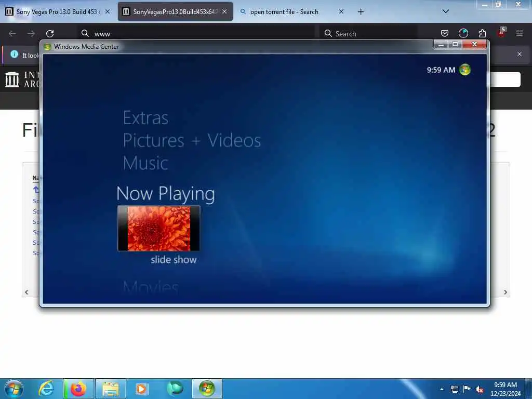This screenshot has width=532, height=399.
Task: Open a new Firefox tab
Action: click(361, 12)
